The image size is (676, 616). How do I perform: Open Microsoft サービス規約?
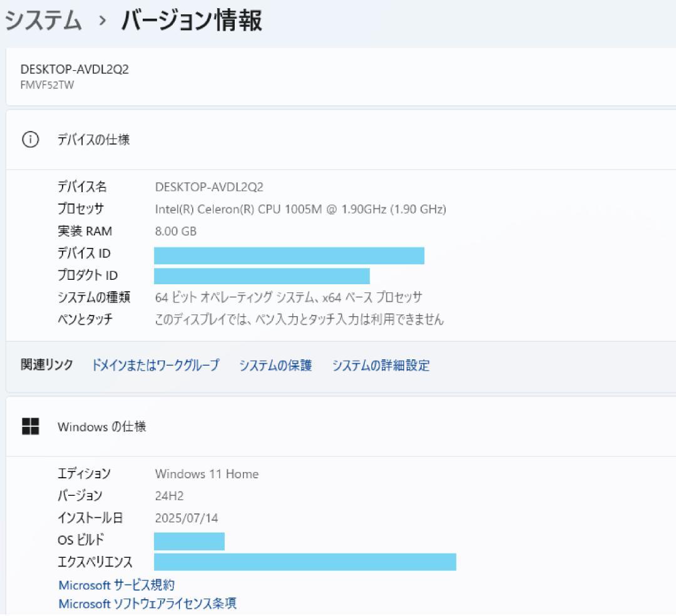[116, 585]
